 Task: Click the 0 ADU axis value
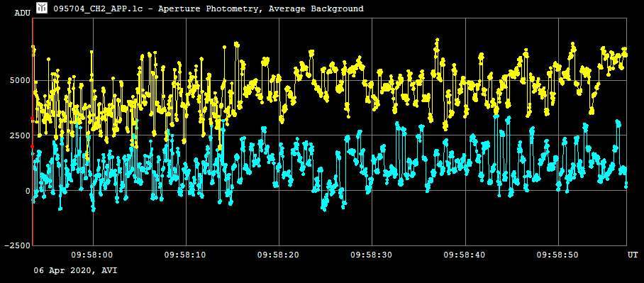(28, 190)
